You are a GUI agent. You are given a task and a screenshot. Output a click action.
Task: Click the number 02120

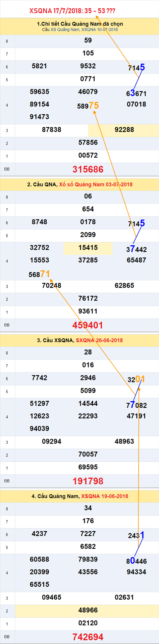click(88, 623)
